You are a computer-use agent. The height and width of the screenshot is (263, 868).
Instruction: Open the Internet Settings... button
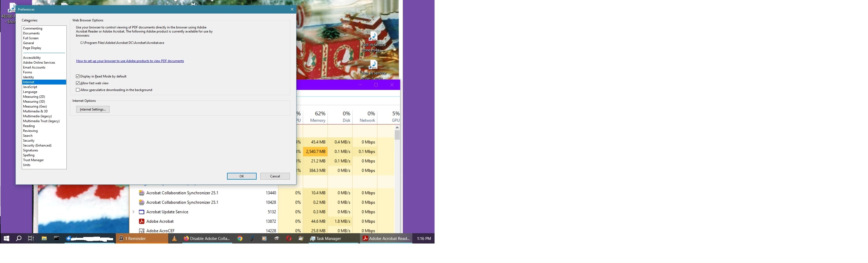(93, 109)
